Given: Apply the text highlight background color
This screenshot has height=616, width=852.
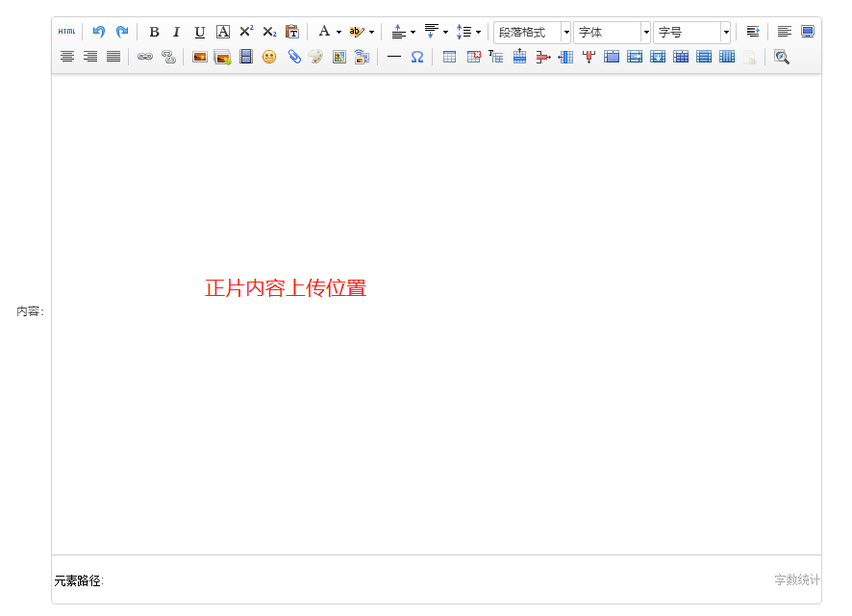Looking at the screenshot, I should (357, 32).
